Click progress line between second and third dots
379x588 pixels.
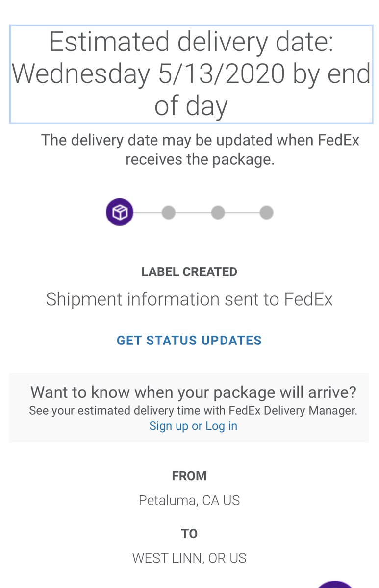(x=193, y=213)
